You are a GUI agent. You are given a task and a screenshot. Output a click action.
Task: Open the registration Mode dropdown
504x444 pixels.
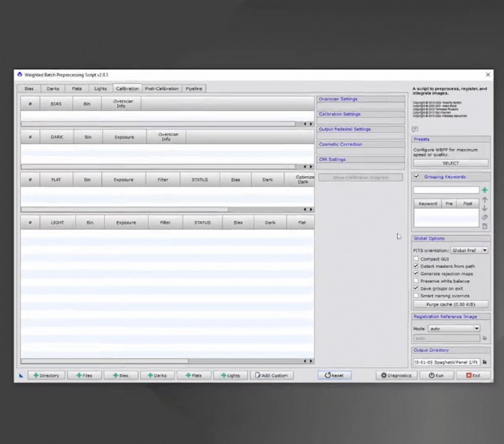coord(454,328)
